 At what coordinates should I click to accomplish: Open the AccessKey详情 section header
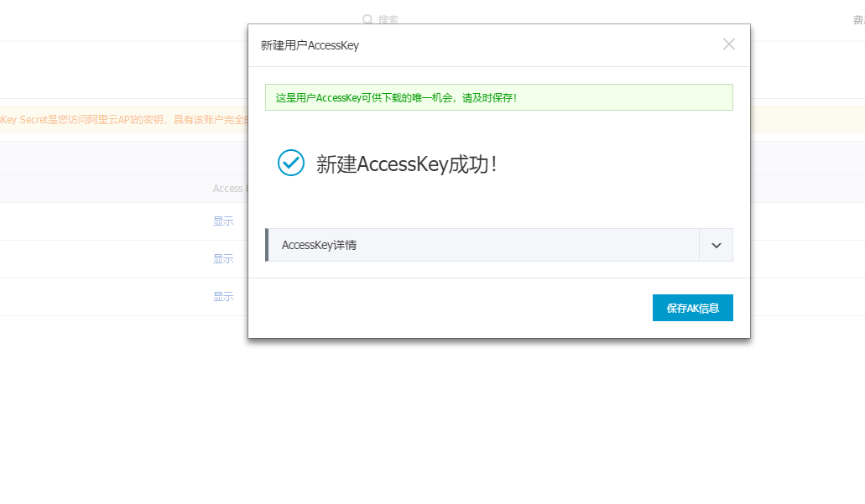[x=499, y=245]
